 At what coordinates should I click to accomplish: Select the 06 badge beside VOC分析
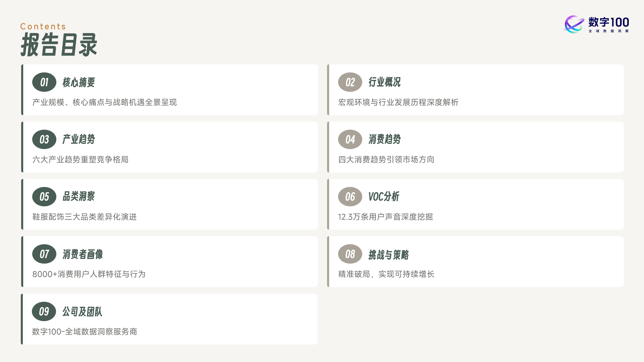[350, 197]
